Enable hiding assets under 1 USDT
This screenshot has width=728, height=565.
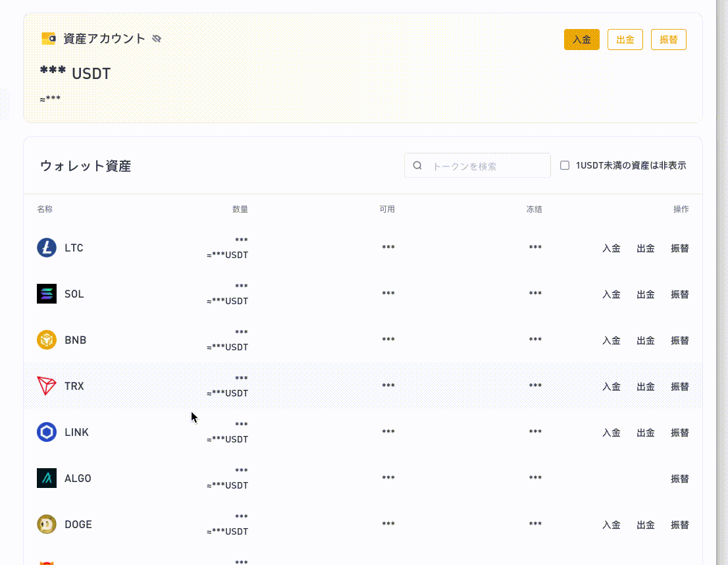[x=565, y=165]
